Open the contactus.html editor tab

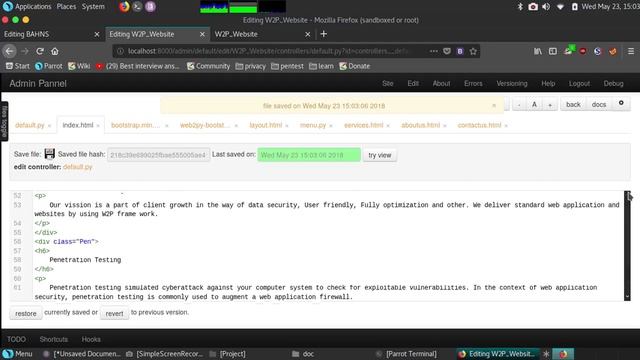click(x=479, y=125)
